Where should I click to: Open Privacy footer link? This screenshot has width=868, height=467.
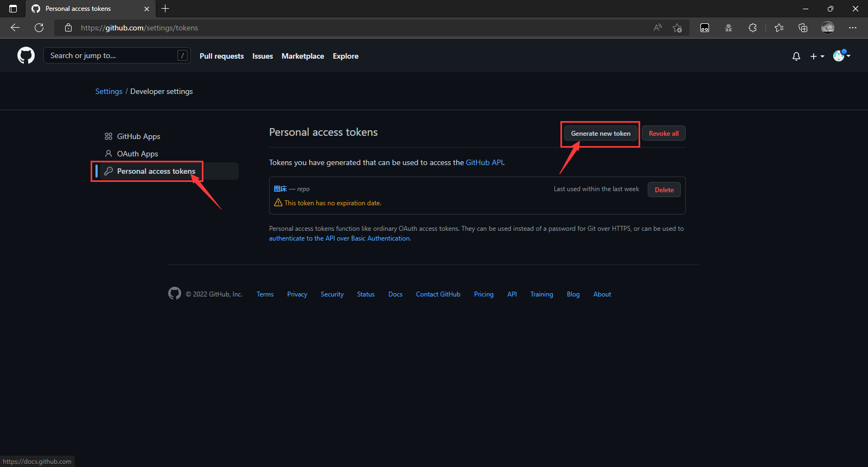[x=297, y=294]
